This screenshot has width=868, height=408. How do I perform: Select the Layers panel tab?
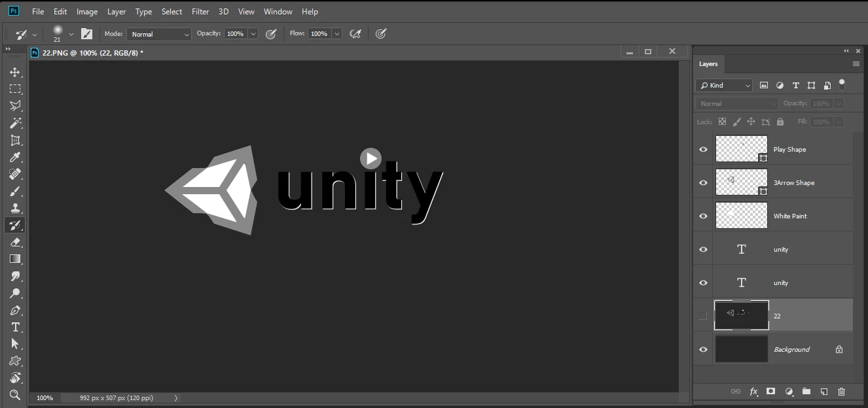click(708, 64)
